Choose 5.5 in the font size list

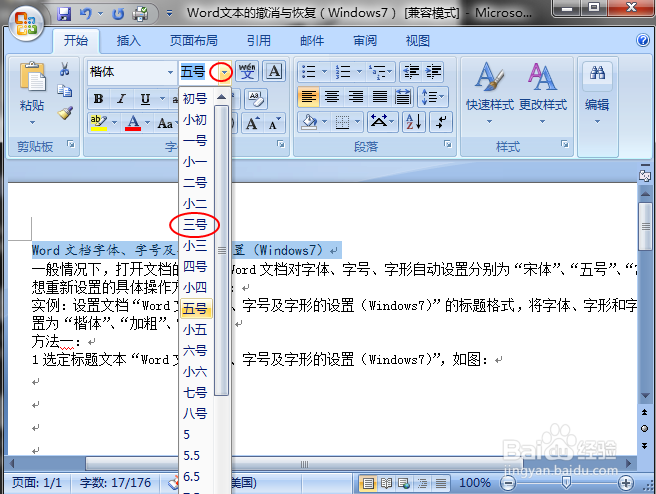coord(192,456)
